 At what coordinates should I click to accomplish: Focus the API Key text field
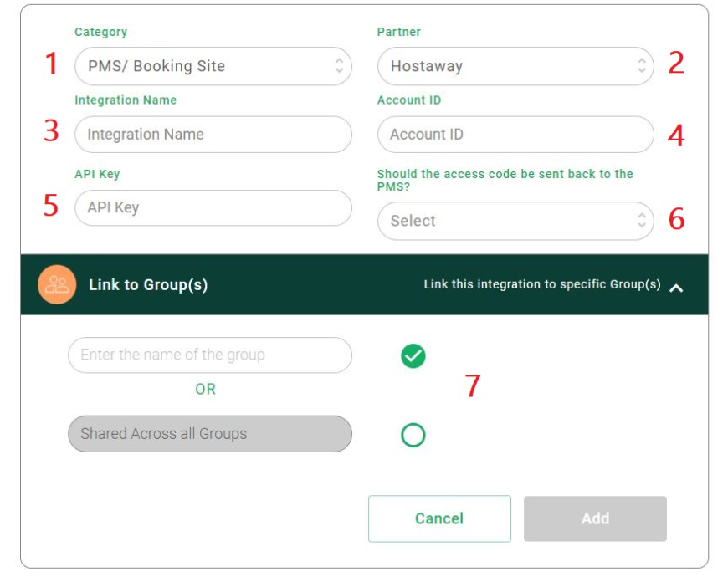point(213,207)
